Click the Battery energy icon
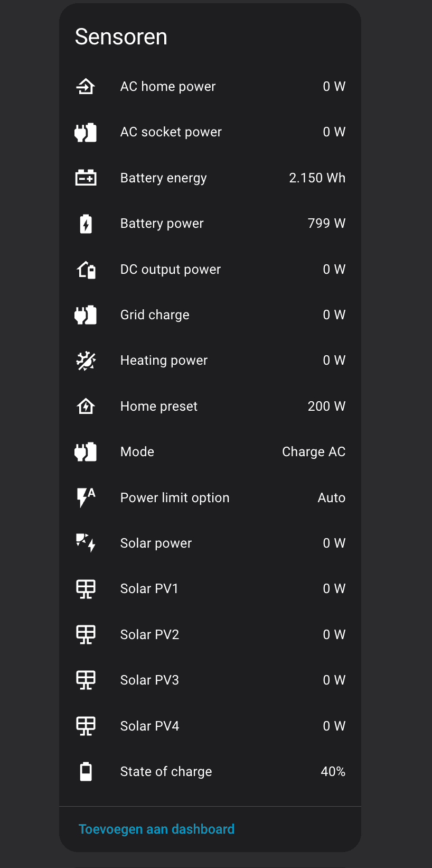 [x=86, y=178]
